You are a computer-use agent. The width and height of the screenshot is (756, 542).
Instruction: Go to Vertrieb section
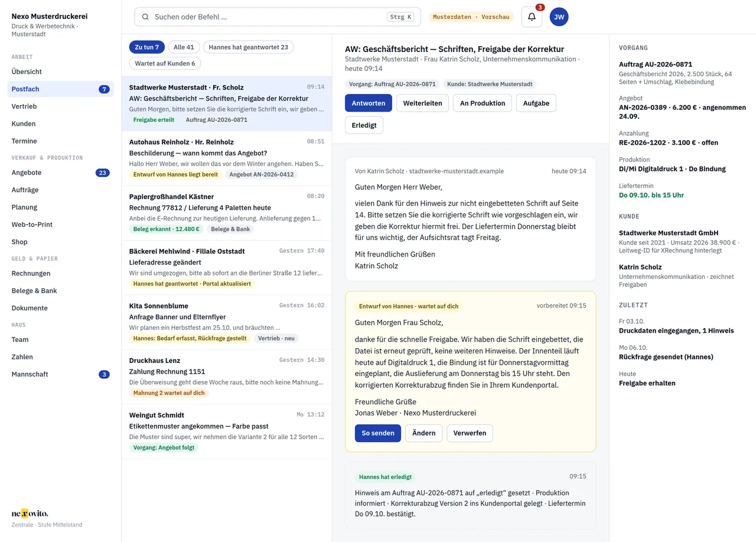pyautogui.click(x=60, y=106)
